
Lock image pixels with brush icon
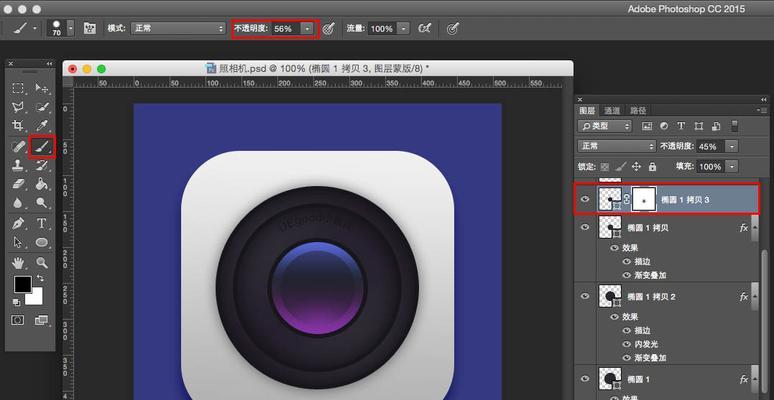tap(621, 166)
